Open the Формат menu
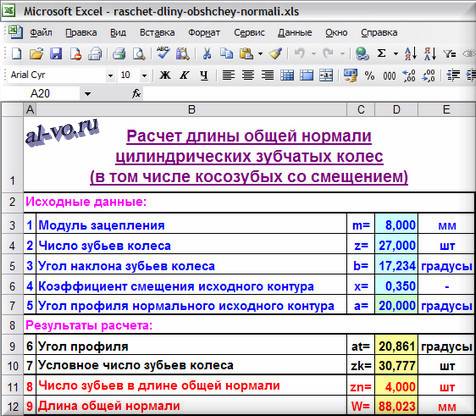 (204, 33)
